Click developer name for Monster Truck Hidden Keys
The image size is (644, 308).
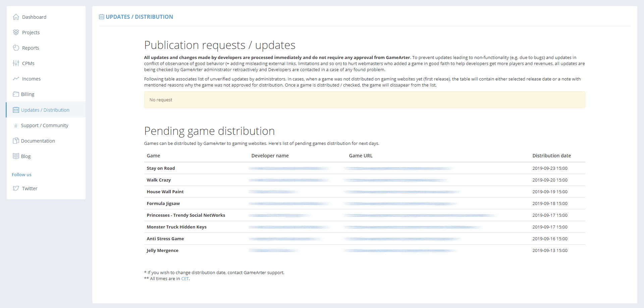point(289,227)
